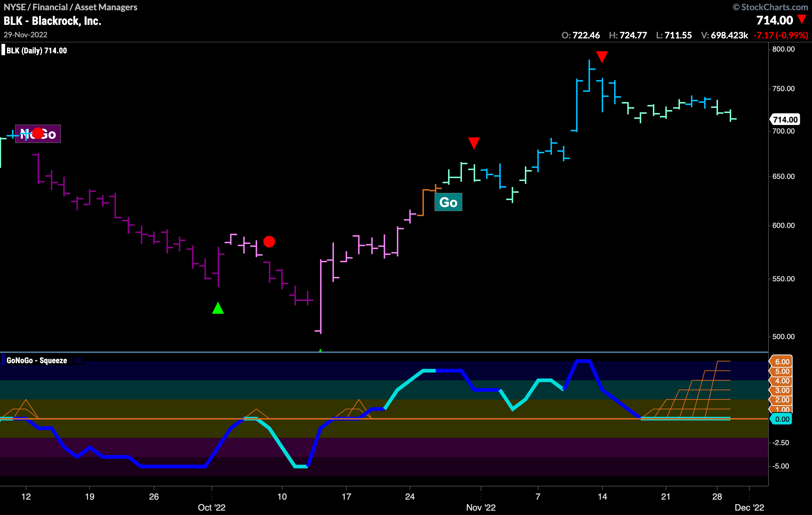Click the orange 5.00 squeeze scale tag
The width and height of the screenshot is (812, 515).
781,371
